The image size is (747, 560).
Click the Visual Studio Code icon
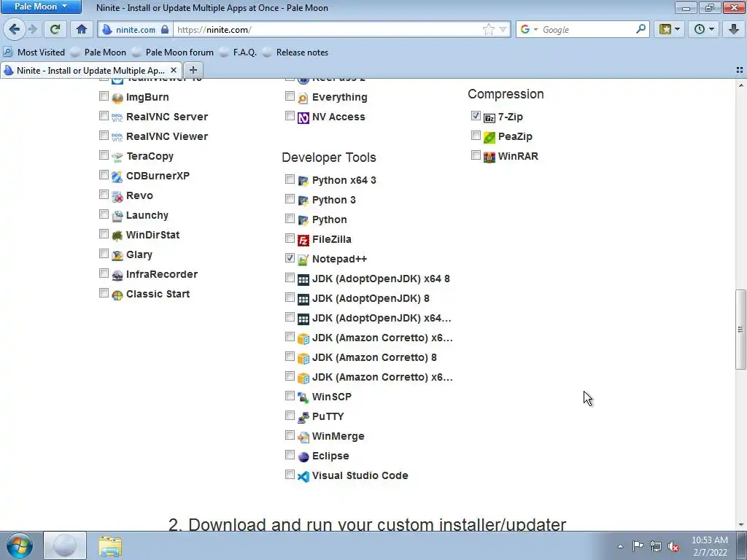(303, 476)
